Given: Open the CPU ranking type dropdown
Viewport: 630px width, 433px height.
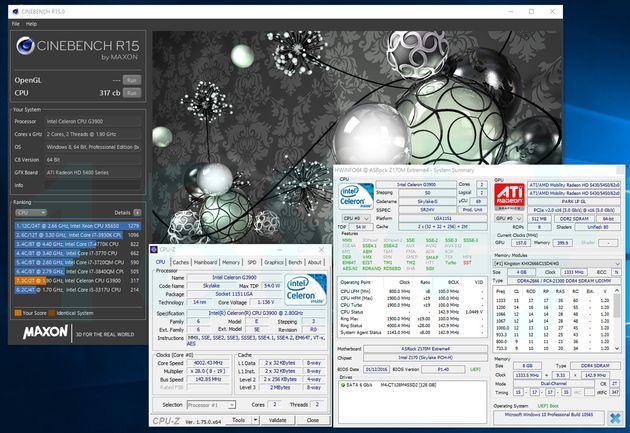Looking at the screenshot, I should click(31, 212).
